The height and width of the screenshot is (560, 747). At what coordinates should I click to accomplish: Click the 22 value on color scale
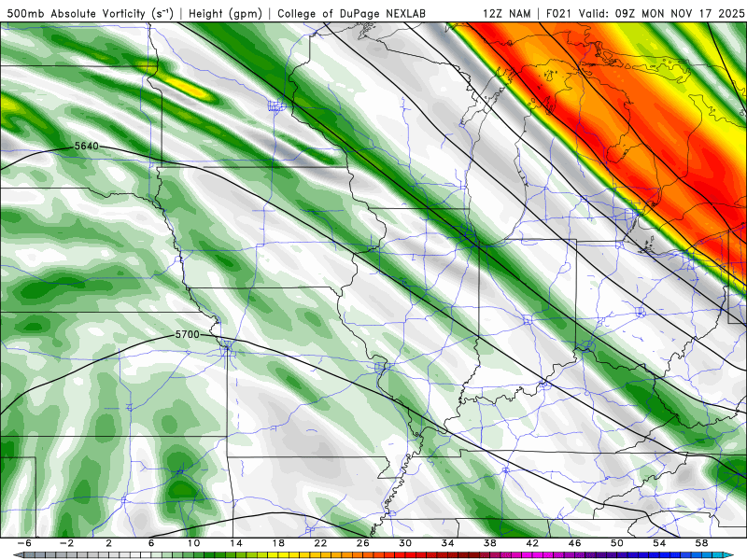(x=320, y=543)
